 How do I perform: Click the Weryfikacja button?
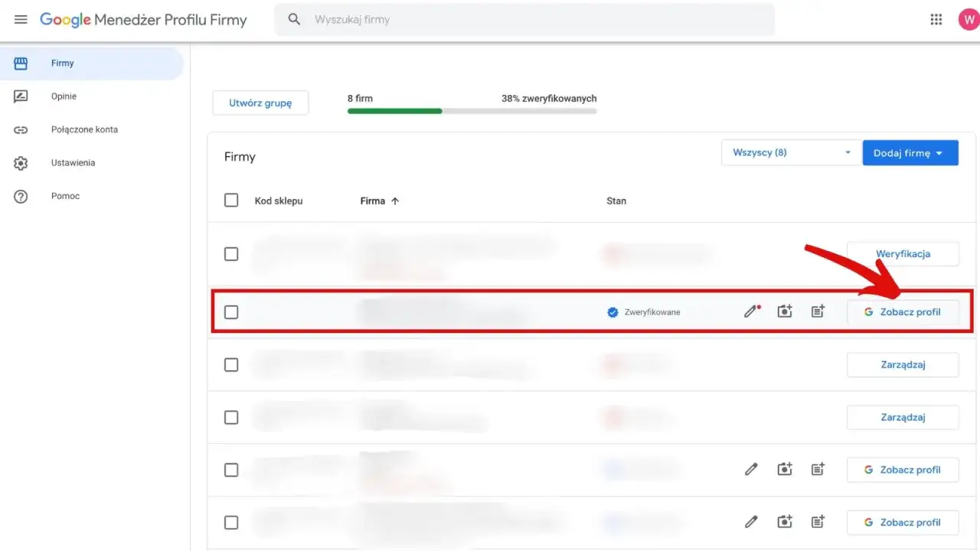click(903, 254)
